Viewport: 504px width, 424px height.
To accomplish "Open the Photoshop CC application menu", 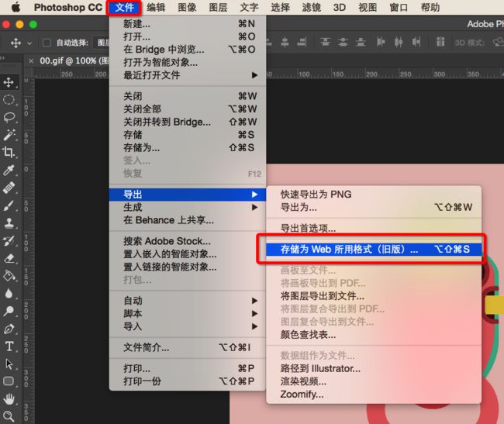I will click(68, 8).
